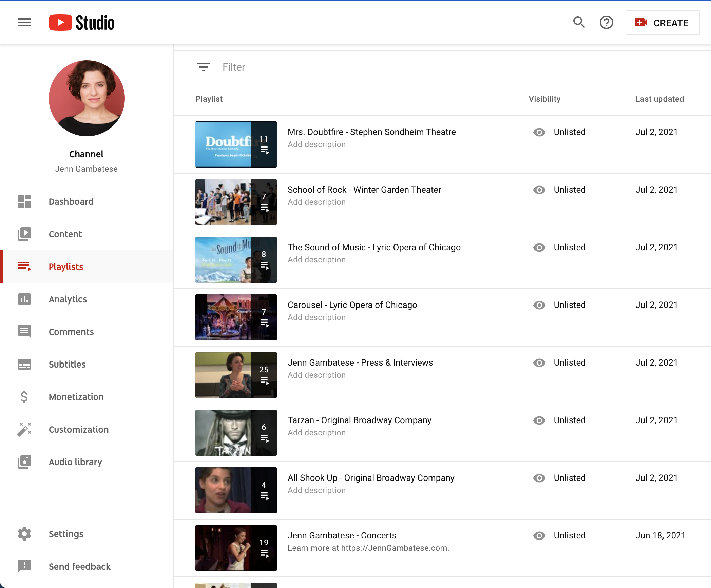Toggle visibility eye for Jenn Gambatese - Concerts
Viewport: 711px width, 588px height.
pyautogui.click(x=539, y=536)
